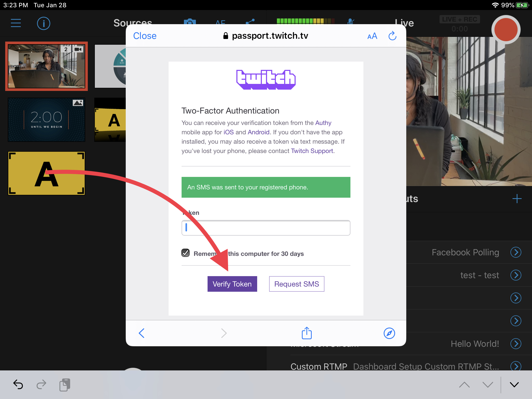
Task: Tap the microphone mute icon
Action: pyautogui.click(x=351, y=21)
